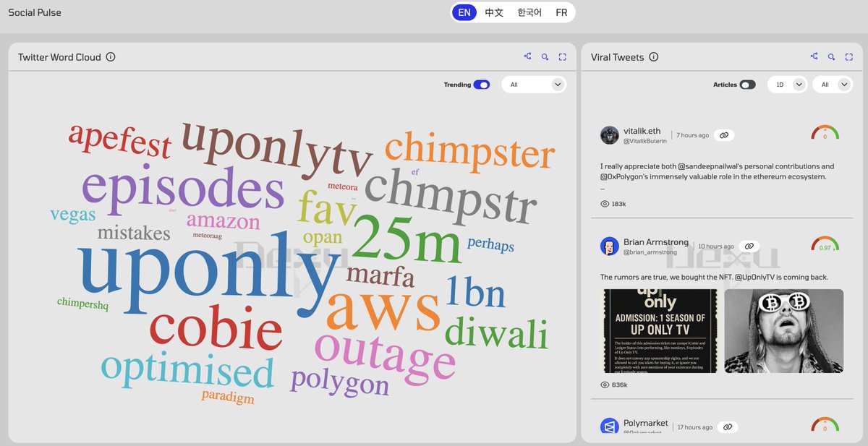Click word 'uponlytv' in word cloud

pyautogui.click(x=276, y=150)
